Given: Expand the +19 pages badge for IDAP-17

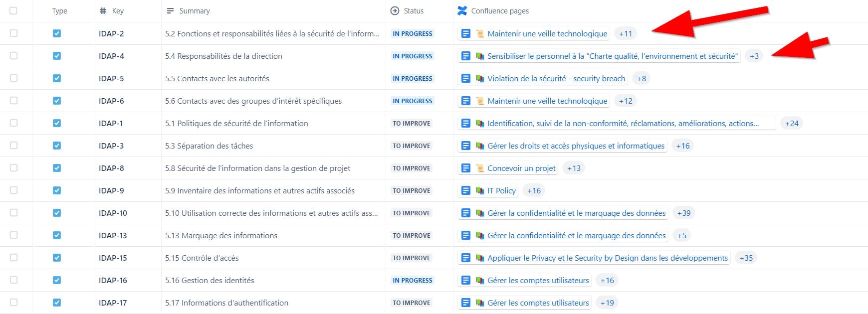Looking at the screenshot, I should pos(607,303).
